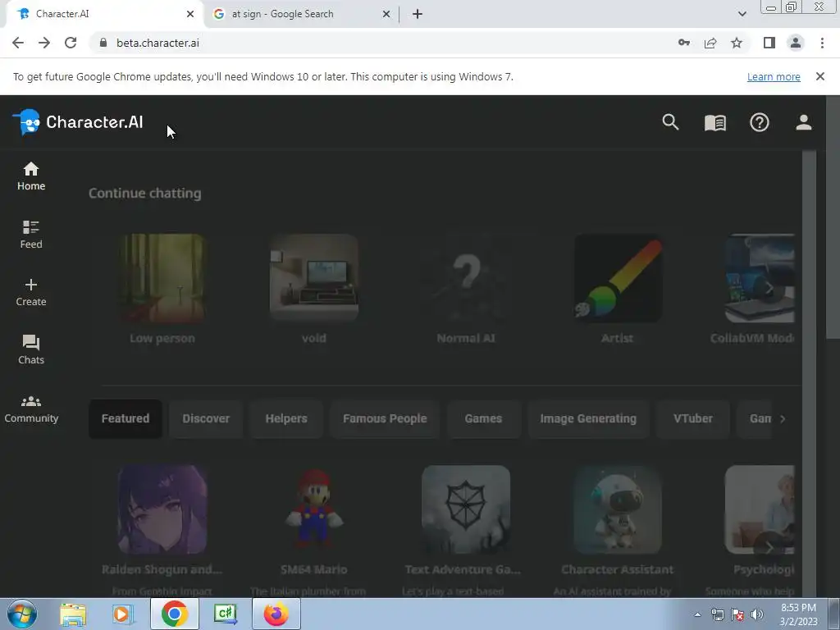840x630 pixels.
Task: Bookmark this tab star icon
Action: point(737,43)
